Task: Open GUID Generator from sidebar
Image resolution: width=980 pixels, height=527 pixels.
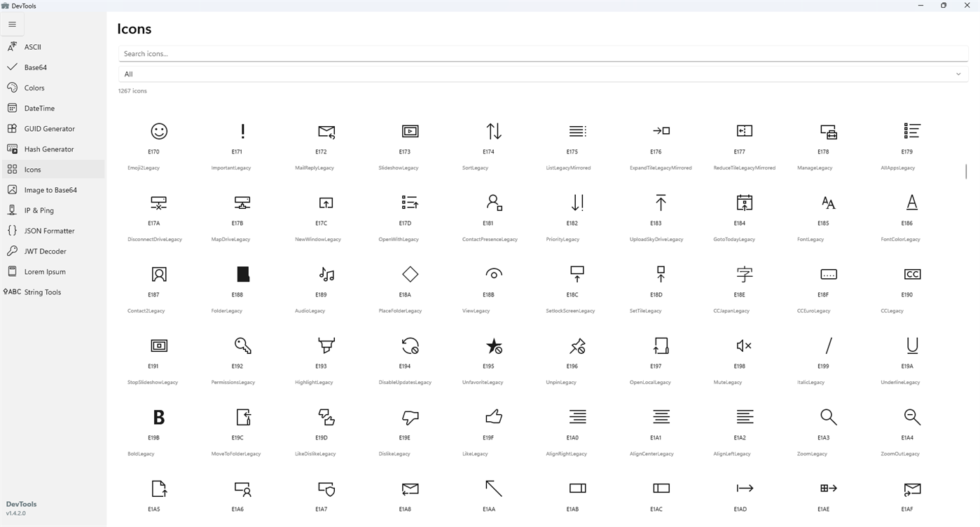Action: click(53, 128)
